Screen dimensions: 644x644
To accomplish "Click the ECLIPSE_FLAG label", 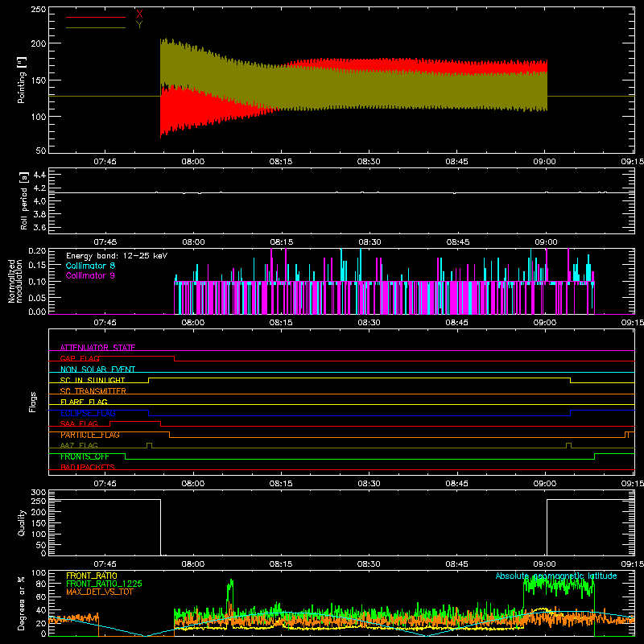I will coord(88,413).
